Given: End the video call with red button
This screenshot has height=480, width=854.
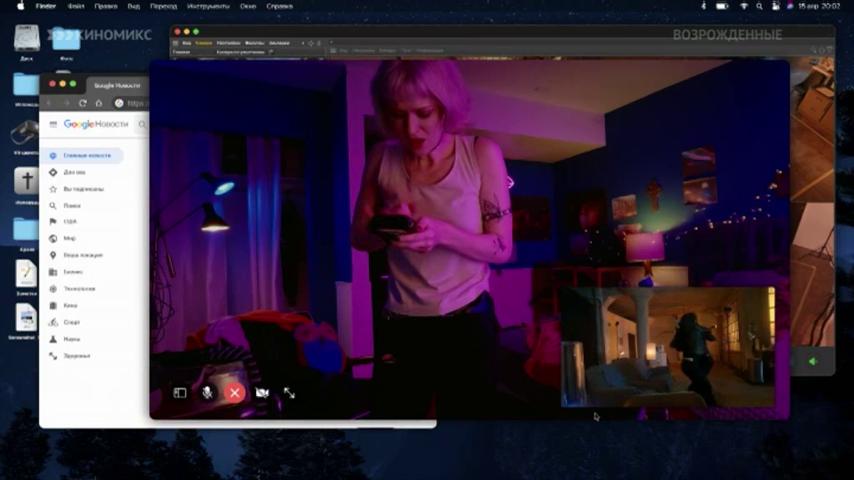Looking at the screenshot, I should (235, 393).
